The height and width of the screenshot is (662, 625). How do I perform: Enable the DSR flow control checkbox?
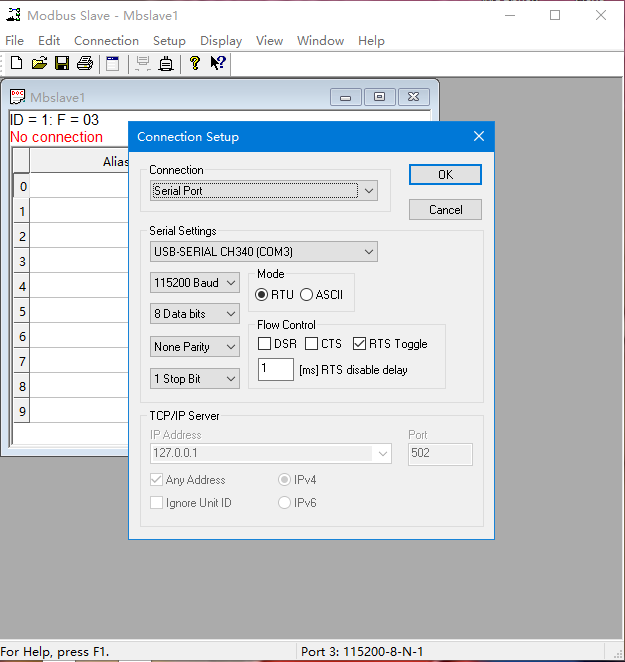pos(264,344)
